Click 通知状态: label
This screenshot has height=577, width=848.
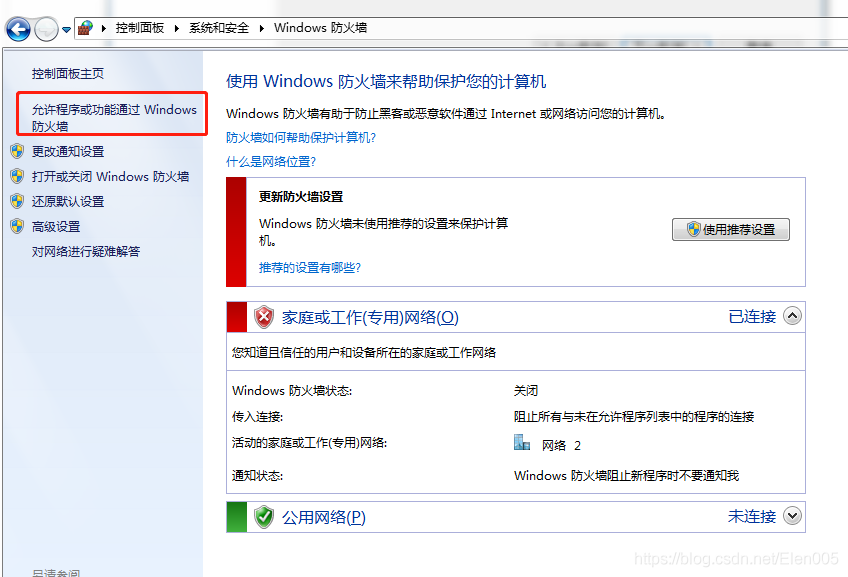[257, 475]
